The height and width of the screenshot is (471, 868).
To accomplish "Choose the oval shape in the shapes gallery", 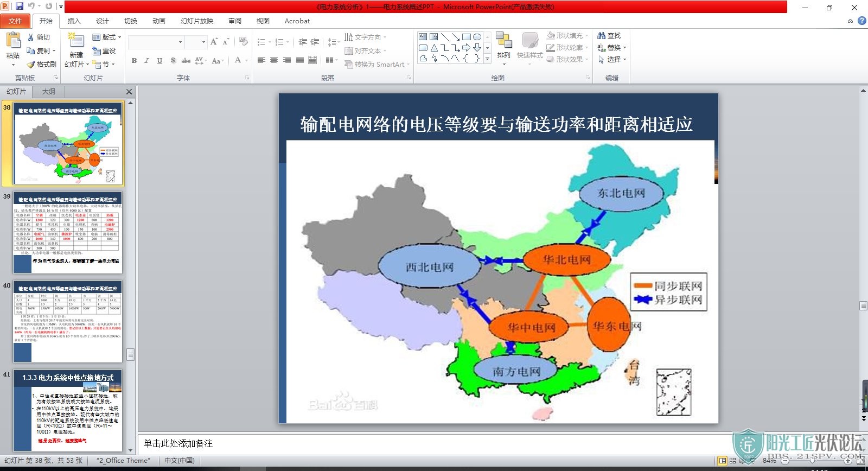I will [477, 37].
